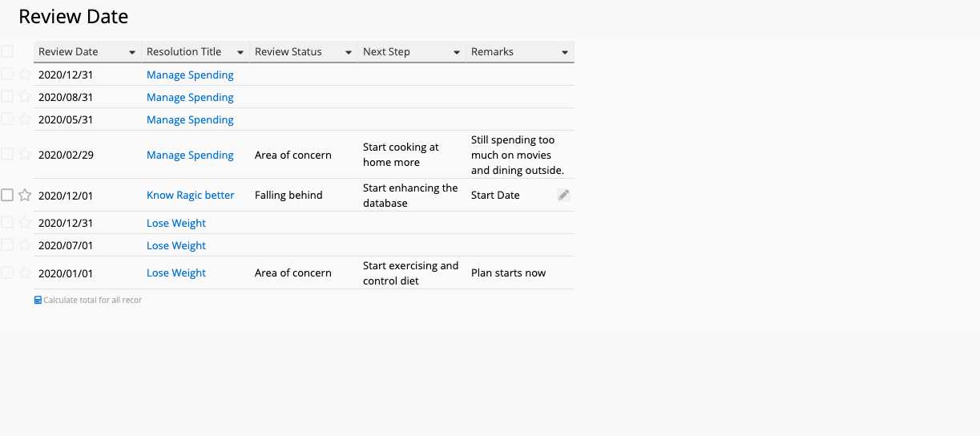Star the 2020/02/29 Manage Spending row
980x436 pixels.
25,154
